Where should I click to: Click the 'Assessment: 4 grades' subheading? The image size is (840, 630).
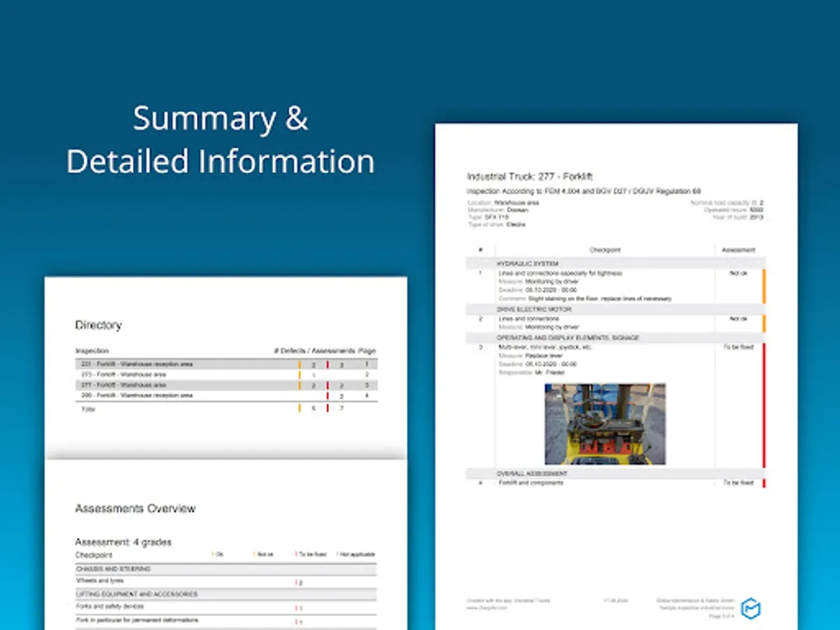coord(123,542)
